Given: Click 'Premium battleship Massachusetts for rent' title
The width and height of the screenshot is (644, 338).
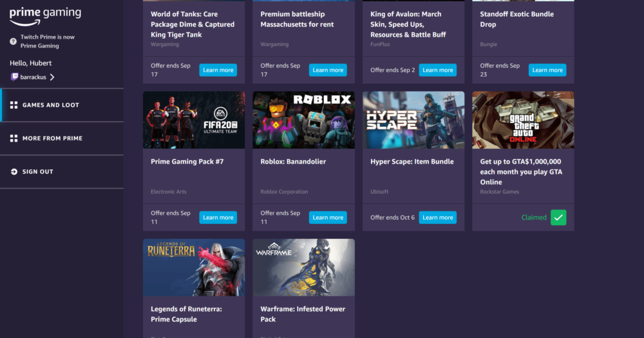Looking at the screenshot, I should coord(297,19).
